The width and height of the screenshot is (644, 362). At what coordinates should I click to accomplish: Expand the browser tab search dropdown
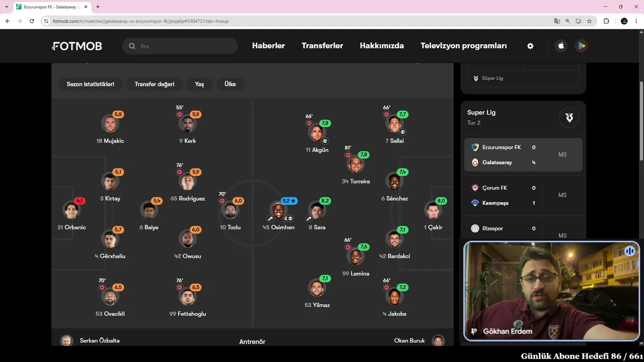pyautogui.click(x=7, y=7)
